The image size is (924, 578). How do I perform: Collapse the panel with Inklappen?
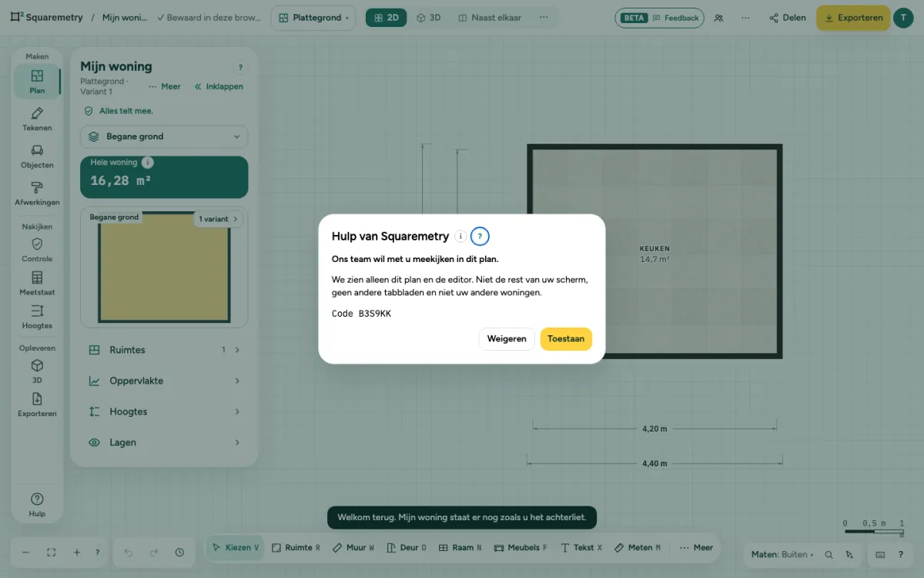219,86
